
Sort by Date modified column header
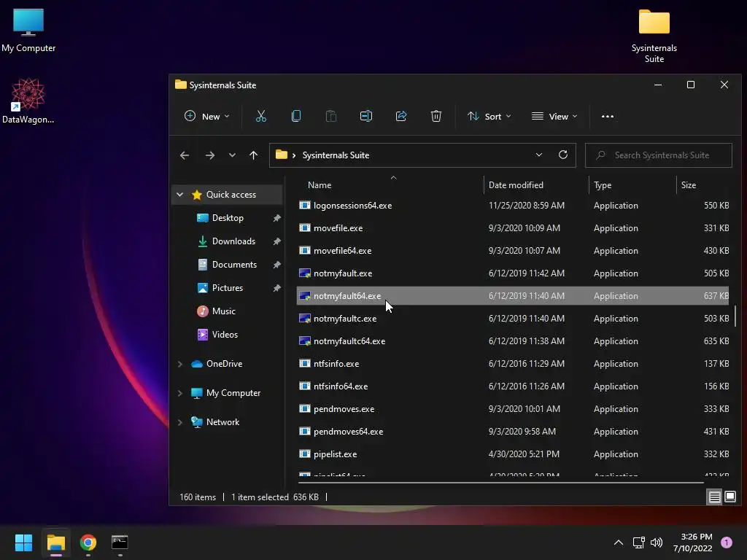pos(536,184)
